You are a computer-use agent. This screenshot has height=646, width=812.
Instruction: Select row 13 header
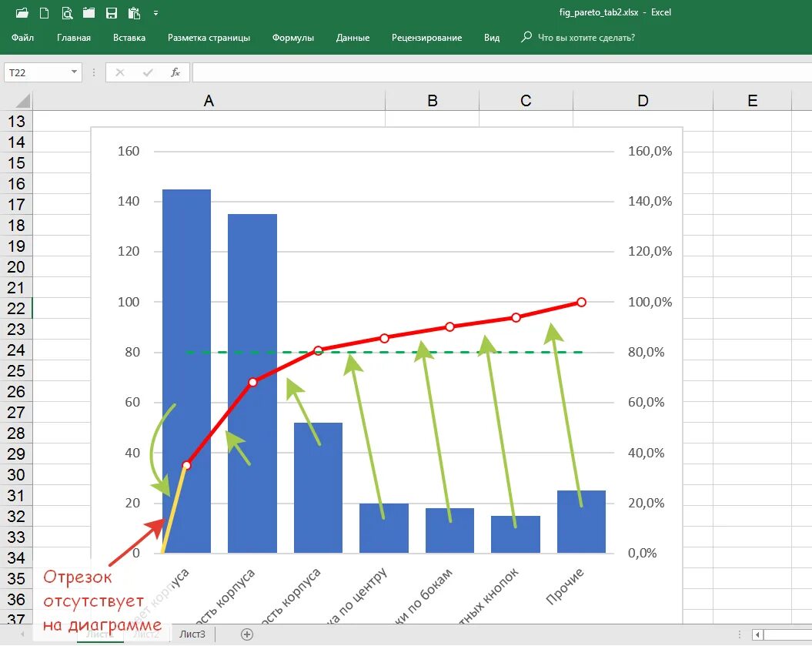point(16,121)
